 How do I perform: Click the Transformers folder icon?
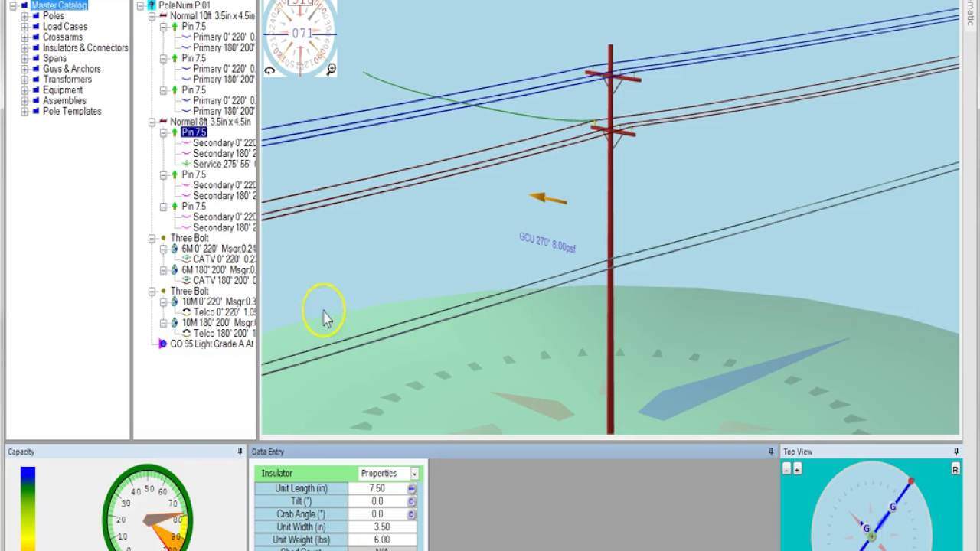(x=35, y=80)
